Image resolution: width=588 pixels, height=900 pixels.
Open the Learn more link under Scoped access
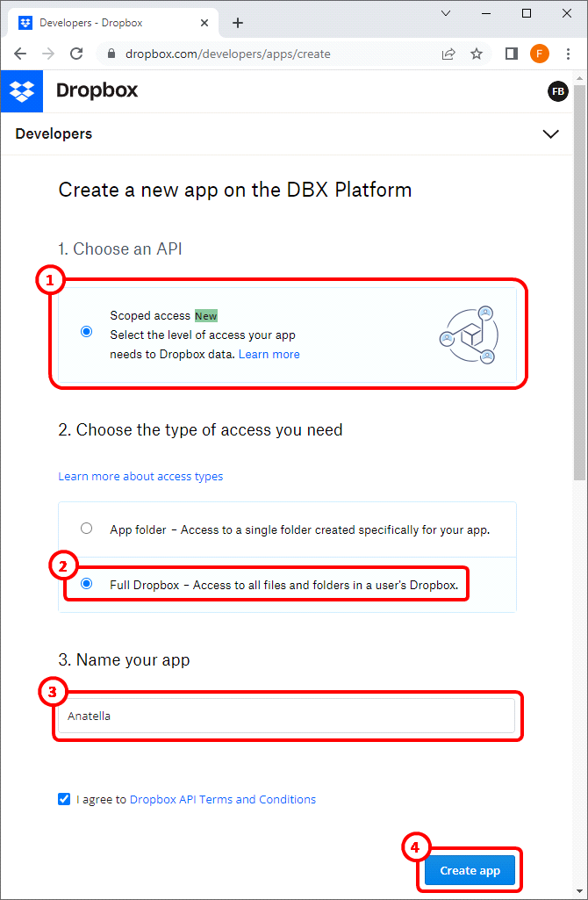coord(269,354)
